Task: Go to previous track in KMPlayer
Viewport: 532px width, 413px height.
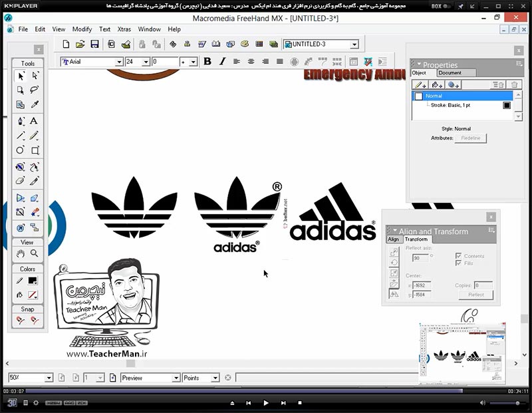Action: [x=248, y=403]
